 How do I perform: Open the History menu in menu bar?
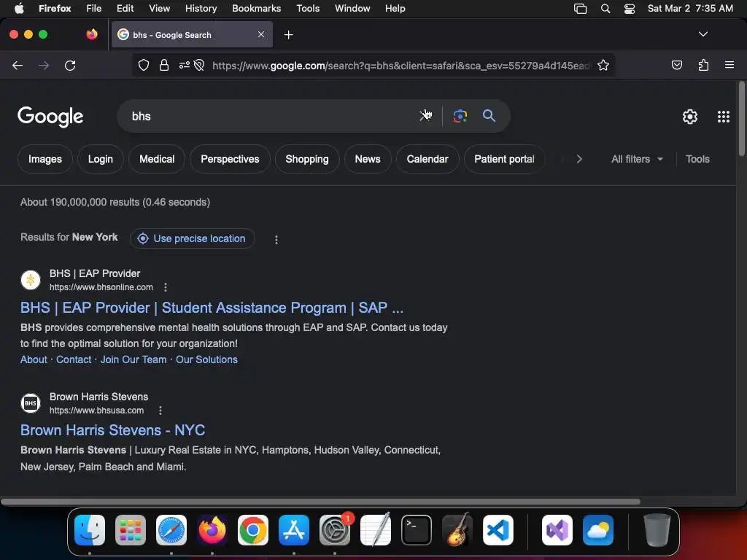[x=201, y=8]
